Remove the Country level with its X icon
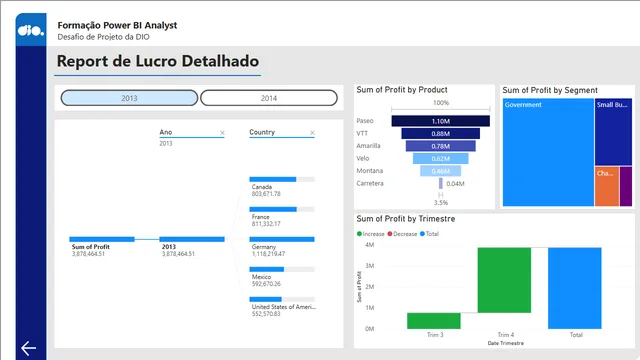 coord(312,133)
